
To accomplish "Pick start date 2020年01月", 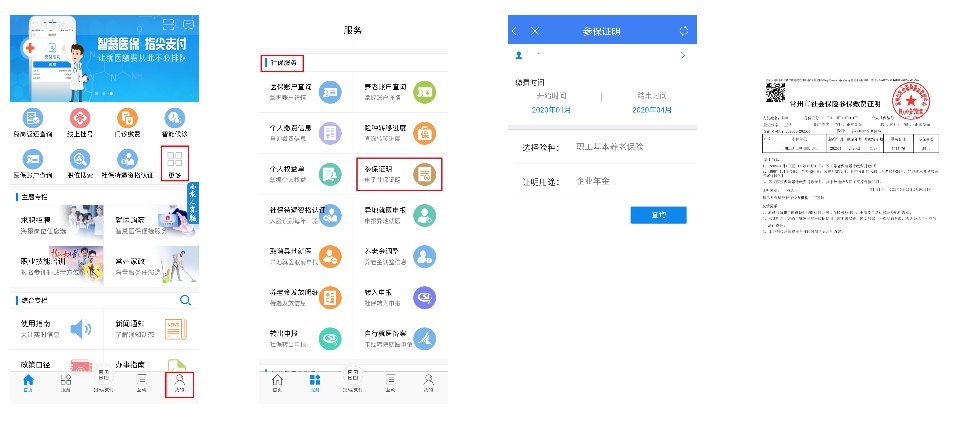I will click(552, 109).
